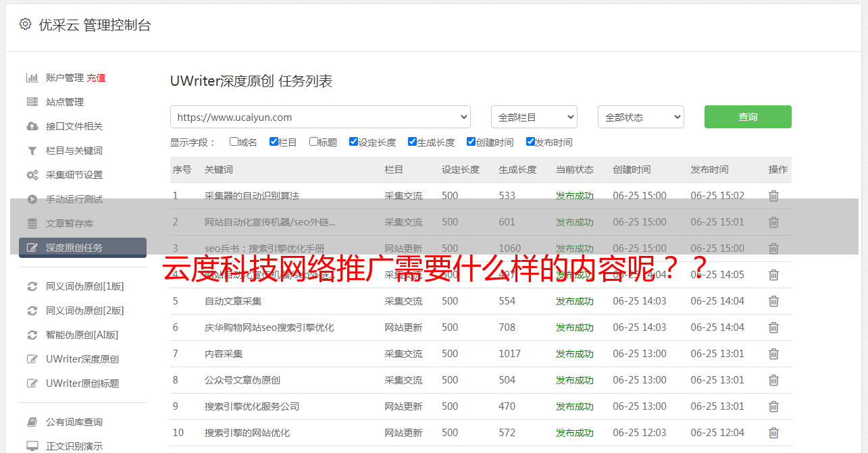Click keyword 公众号文章伪原创

[242, 380]
